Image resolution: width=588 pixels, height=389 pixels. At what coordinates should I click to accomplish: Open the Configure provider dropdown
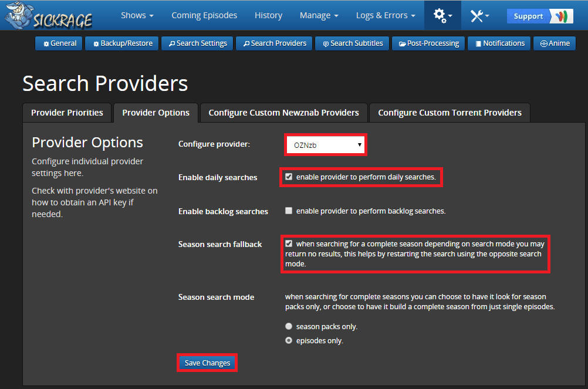(x=326, y=145)
